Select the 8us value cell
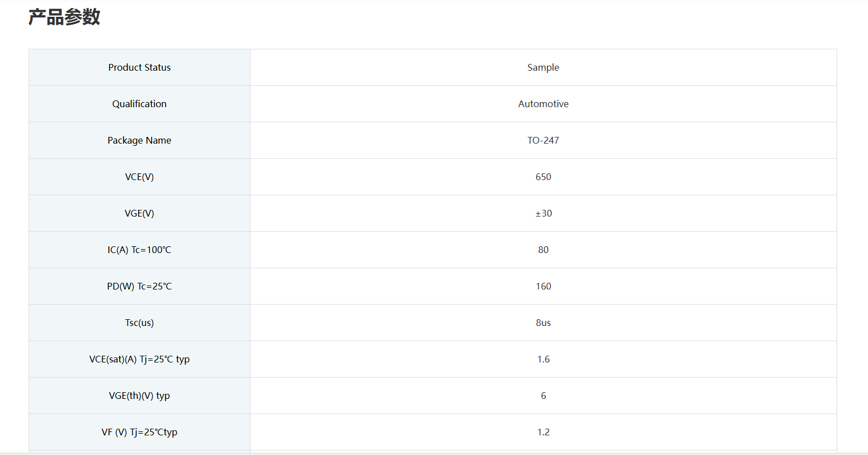 point(543,323)
